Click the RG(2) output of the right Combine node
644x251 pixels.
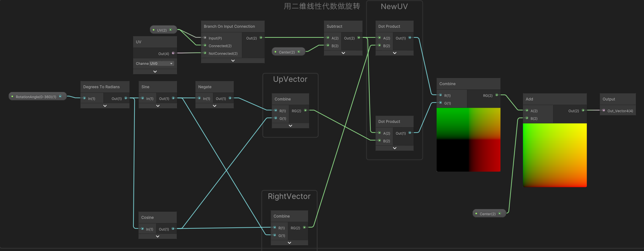[497, 95]
